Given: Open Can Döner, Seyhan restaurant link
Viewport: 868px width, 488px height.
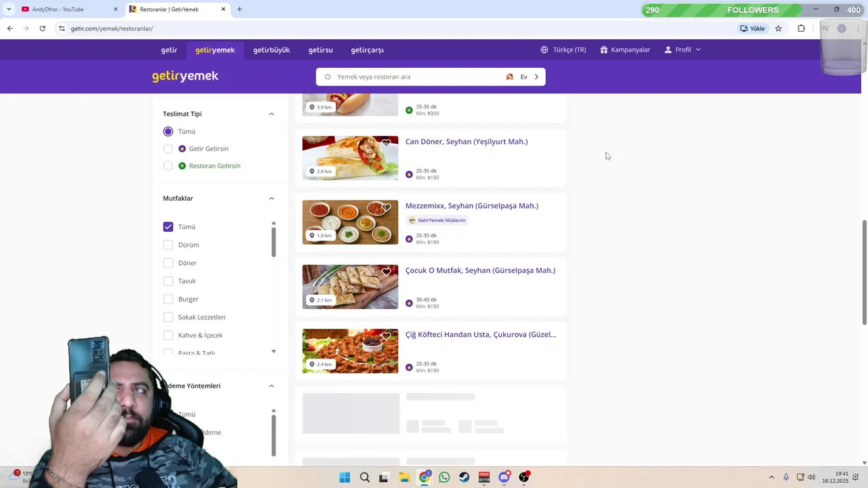Looking at the screenshot, I should coord(467,142).
